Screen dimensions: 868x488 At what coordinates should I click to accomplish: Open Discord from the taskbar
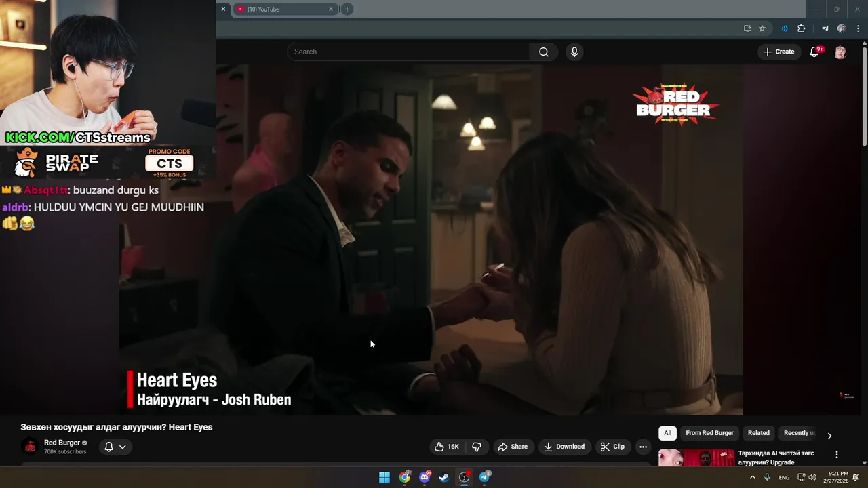tap(425, 477)
